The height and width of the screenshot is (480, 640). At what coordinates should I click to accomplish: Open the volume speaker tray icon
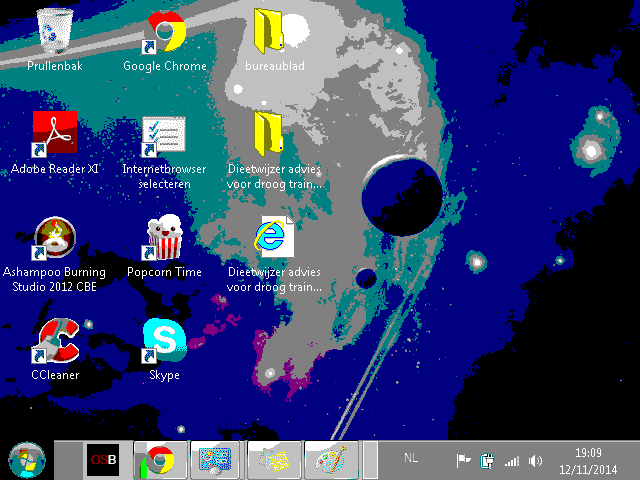coord(535,461)
